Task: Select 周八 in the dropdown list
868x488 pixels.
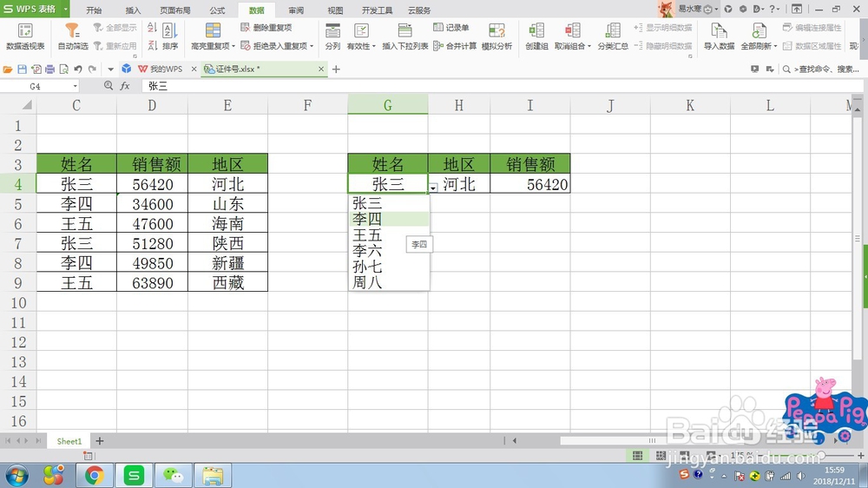Action: [x=389, y=282]
